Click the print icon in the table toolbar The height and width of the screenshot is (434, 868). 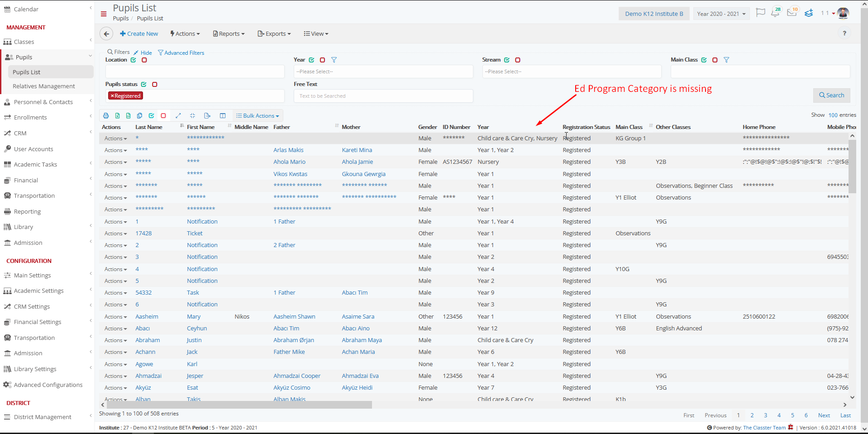coord(106,116)
